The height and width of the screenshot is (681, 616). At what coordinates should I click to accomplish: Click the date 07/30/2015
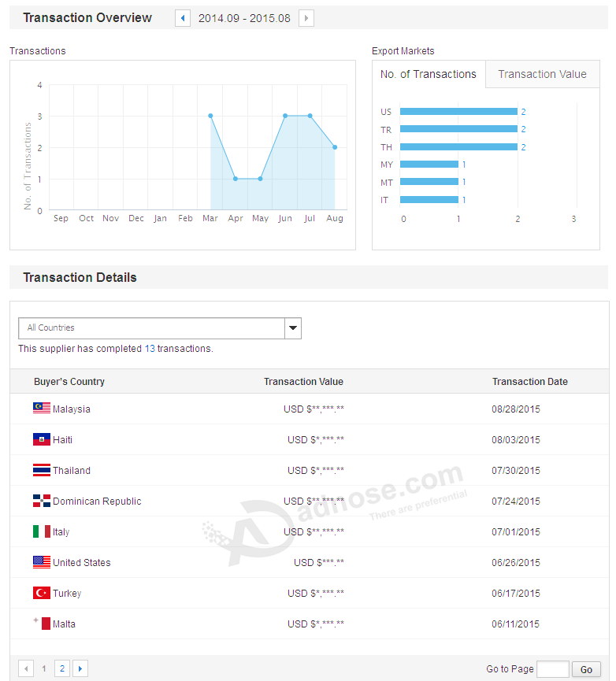point(516,471)
